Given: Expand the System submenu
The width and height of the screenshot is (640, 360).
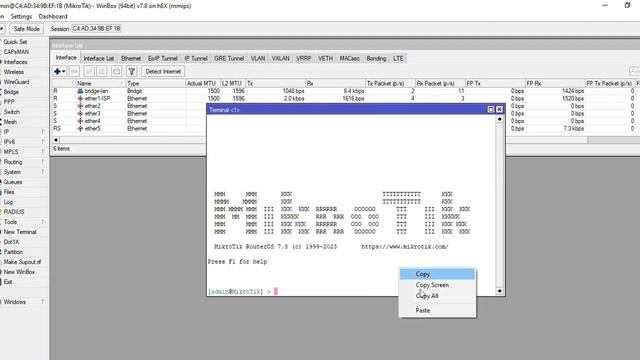Looking at the screenshot, I should [43, 172].
